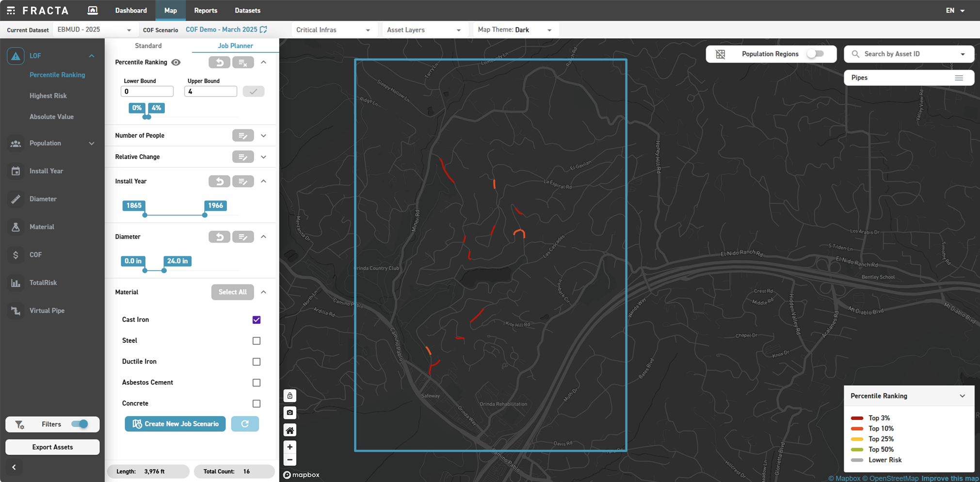Select Highest Risk in the sidebar
Viewport: 980px width, 482px height.
coord(48,96)
